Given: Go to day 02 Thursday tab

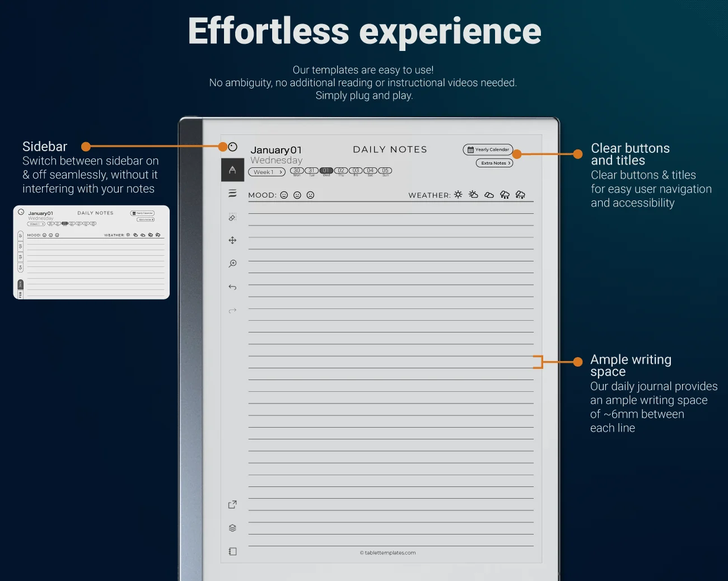Looking at the screenshot, I should (341, 171).
